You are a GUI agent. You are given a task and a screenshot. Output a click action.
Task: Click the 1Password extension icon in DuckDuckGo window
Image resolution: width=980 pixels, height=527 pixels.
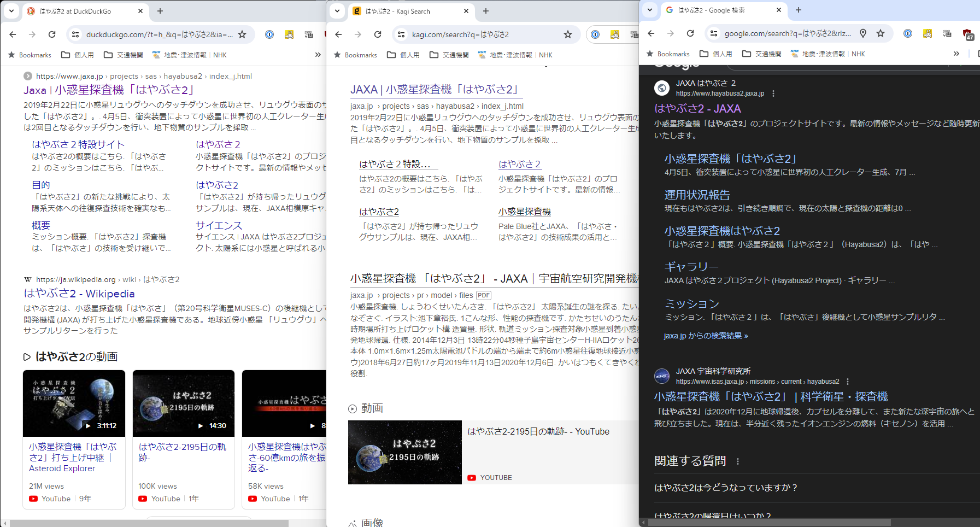(x=269, y=34)
